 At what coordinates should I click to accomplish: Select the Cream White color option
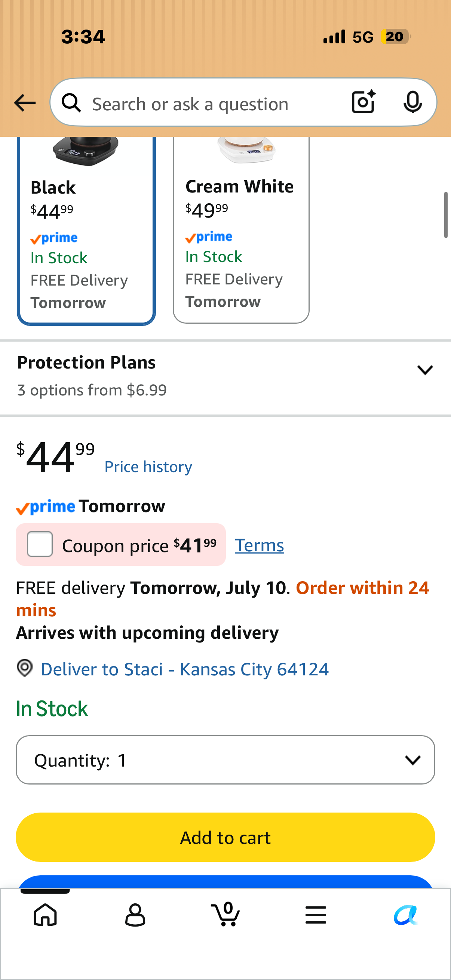[x=241, y=229]
